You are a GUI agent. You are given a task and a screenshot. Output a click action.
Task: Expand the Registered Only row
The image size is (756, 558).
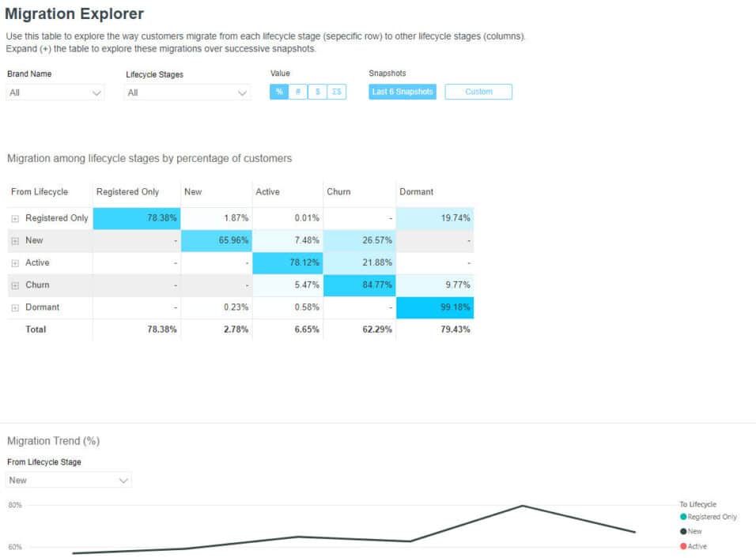coord(14,217)
